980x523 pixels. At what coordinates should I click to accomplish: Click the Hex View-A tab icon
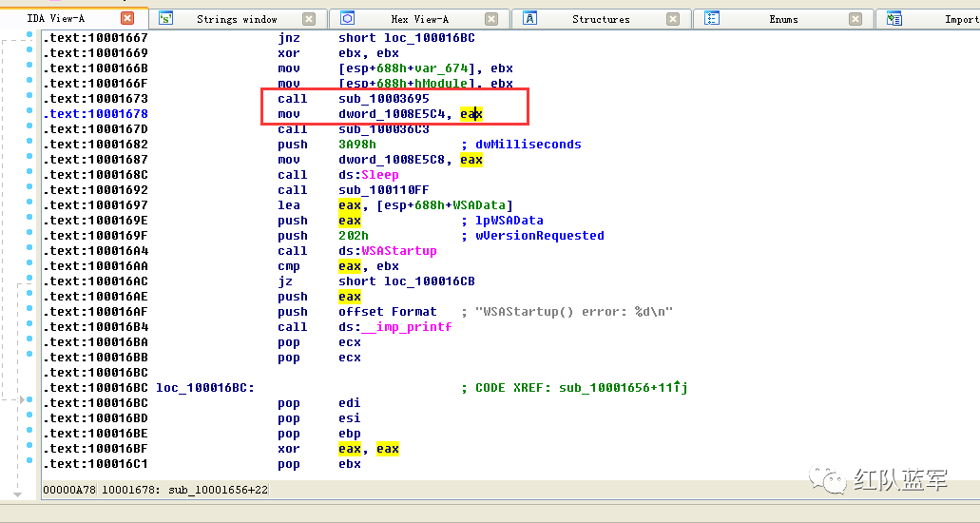click(x=348, y=19)
